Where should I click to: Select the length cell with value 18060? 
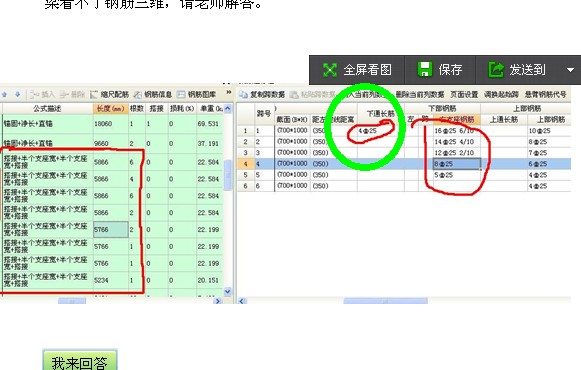[x=110, y=124]
